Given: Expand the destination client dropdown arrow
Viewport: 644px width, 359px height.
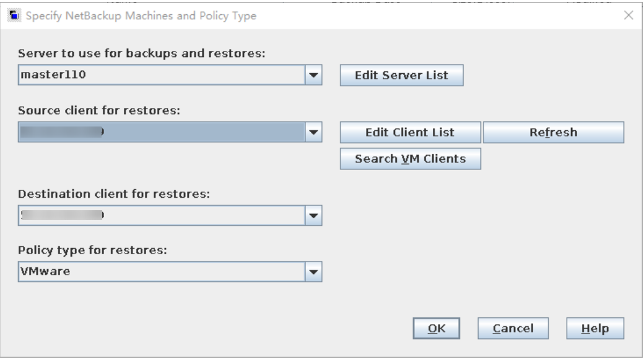Looking at the screenshot, I should coord(314,216).
